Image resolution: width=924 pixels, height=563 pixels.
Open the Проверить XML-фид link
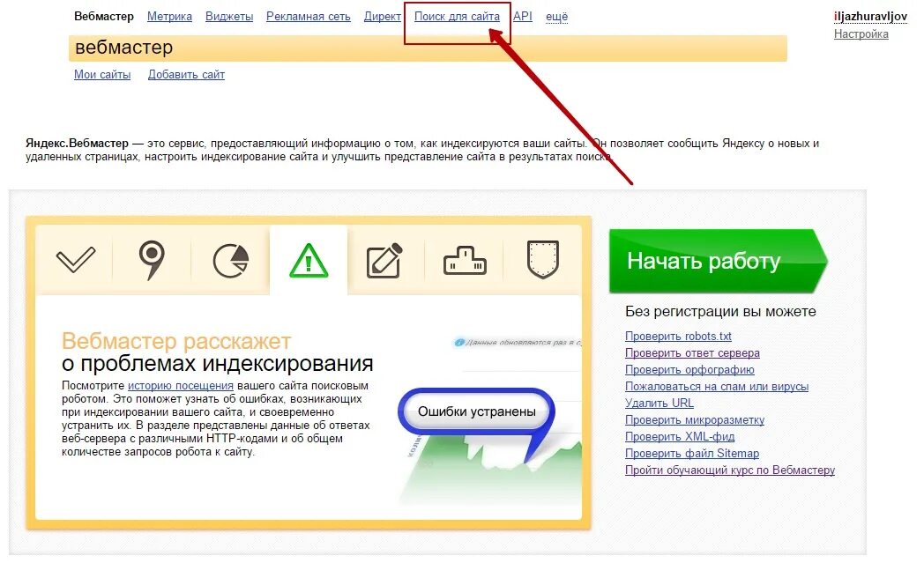(680, 436)
